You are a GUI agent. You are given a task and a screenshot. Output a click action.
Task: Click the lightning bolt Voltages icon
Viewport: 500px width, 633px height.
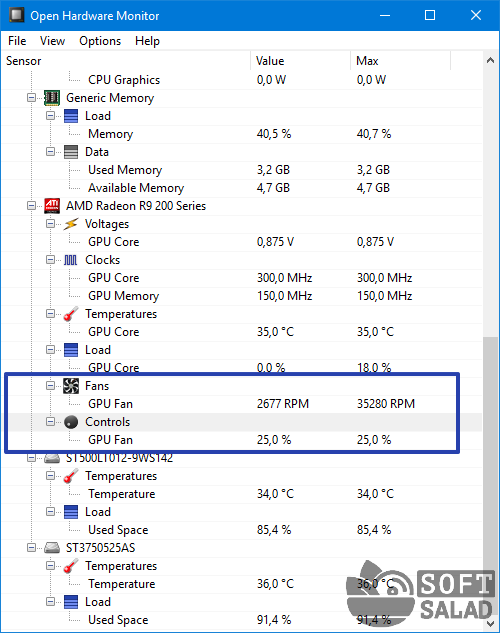71,224
